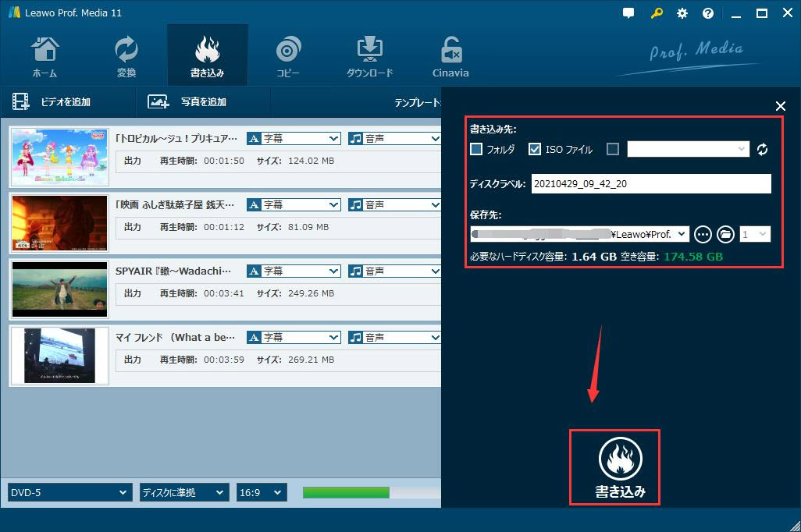Click the ディスクラベル text field
The image size is (801, 532).
(x=650, y=184)
